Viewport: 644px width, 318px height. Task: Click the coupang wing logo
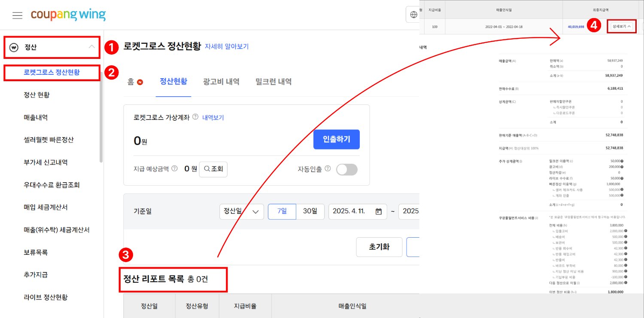click(68, 15)
